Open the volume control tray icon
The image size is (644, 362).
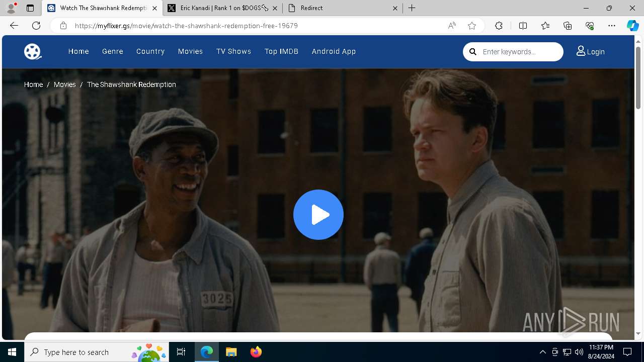click(x=579, y=352)
